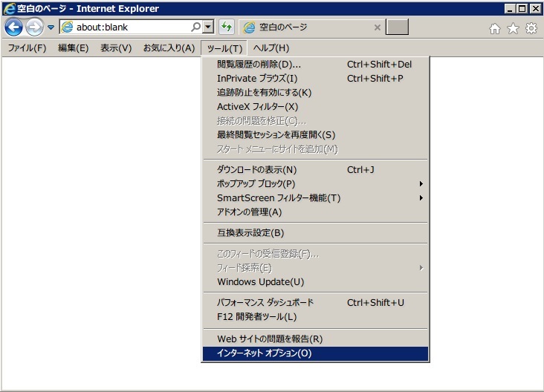Screen dimensions: 544x392
Task: Close the 空白のページ tab
Action: point(378,27)
